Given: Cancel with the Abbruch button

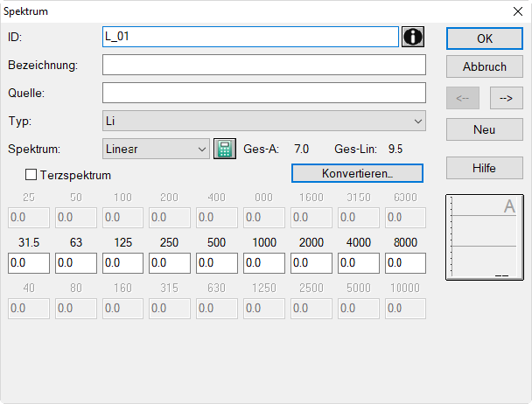Looking at the screenshot, I should pos(485,66).
